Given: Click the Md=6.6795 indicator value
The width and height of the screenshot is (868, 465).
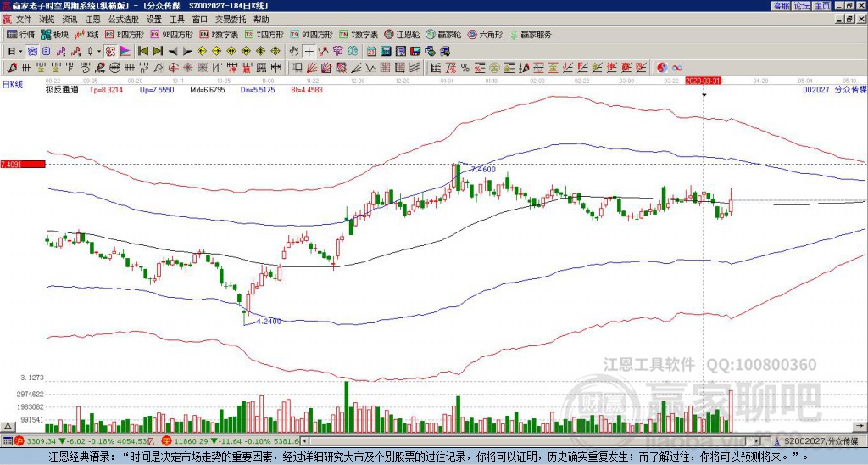Looking at the screenshot, I should (x=208, y=90).
